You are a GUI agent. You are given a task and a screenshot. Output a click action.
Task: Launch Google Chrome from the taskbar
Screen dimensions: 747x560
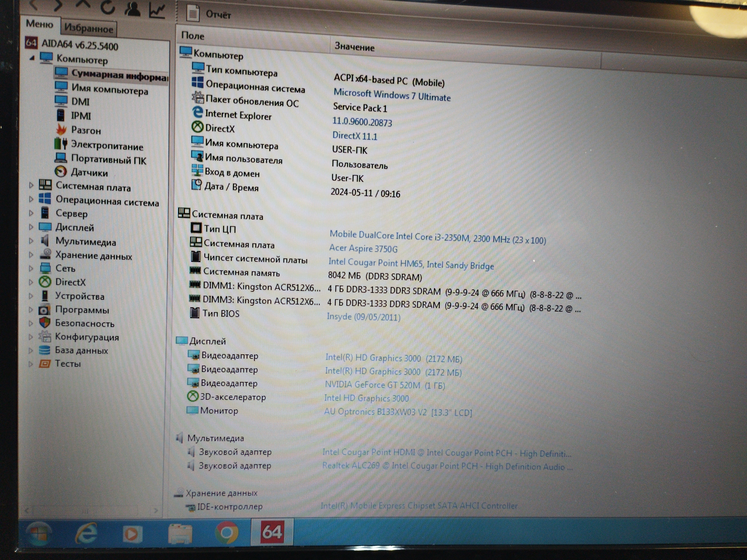click(226, 532)
